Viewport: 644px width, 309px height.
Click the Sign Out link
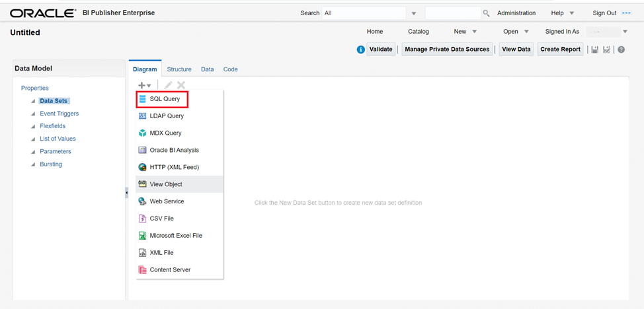click(x=604, y=13)
